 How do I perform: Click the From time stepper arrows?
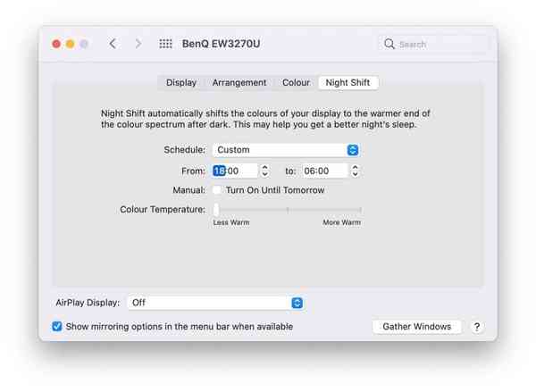[264, 171]
